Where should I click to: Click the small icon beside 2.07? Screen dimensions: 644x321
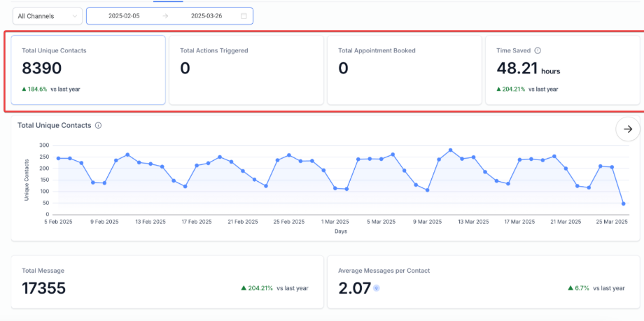point(377,288)
